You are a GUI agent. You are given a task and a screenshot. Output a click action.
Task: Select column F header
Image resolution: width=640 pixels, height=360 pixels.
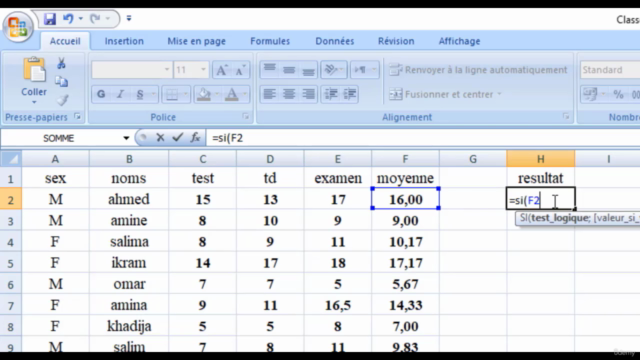pyautogui.click(x=405, y=159)
